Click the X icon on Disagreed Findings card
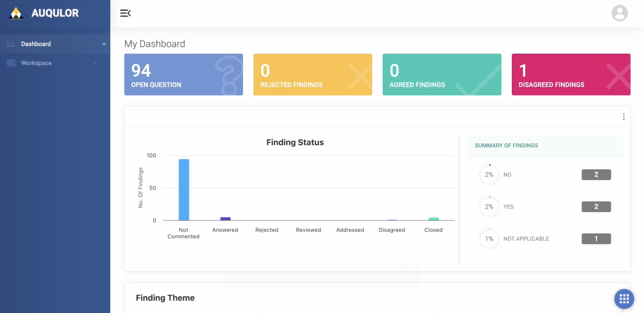Screen dimensions: 644x313 click(x=618, y=76)
